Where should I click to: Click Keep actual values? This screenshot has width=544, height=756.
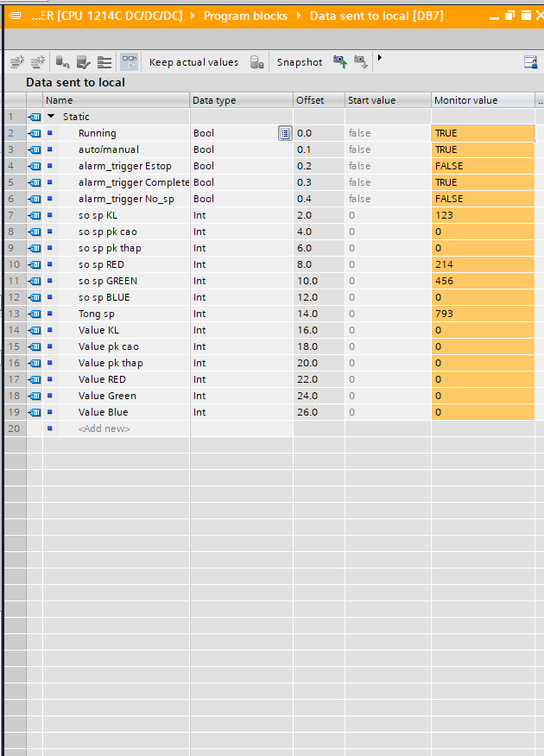[193, 62]
